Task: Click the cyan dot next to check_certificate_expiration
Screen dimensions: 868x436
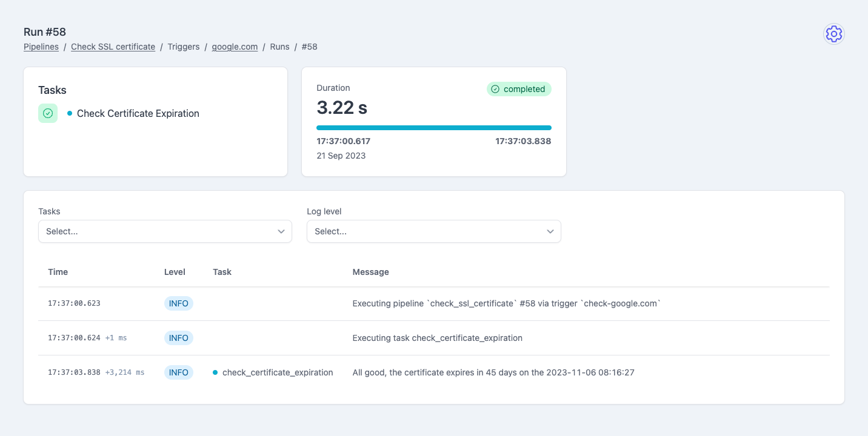Action: coord(215,372)
